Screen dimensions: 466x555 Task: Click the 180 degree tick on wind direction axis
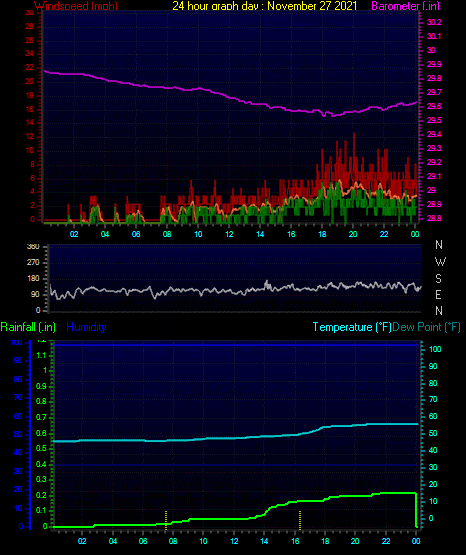[33, 279]
